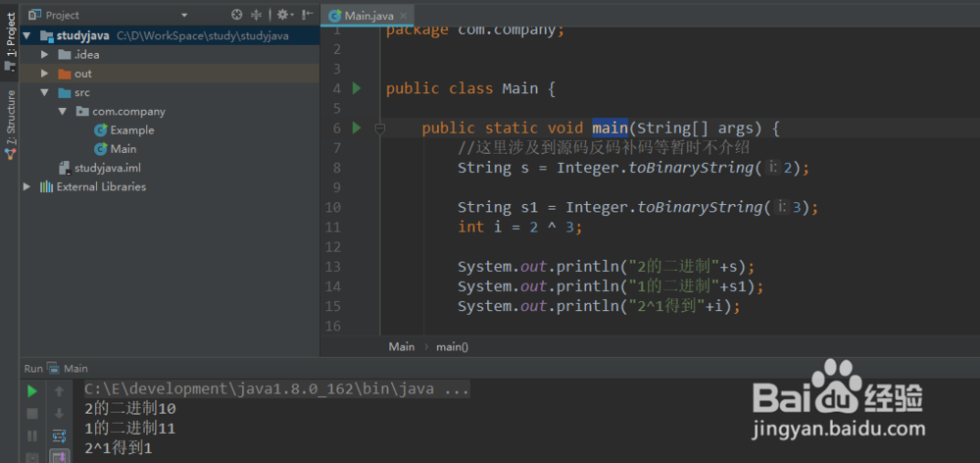Collapse the studyjava root node
This screenshot has height=463, width=980.
(26, 35)
